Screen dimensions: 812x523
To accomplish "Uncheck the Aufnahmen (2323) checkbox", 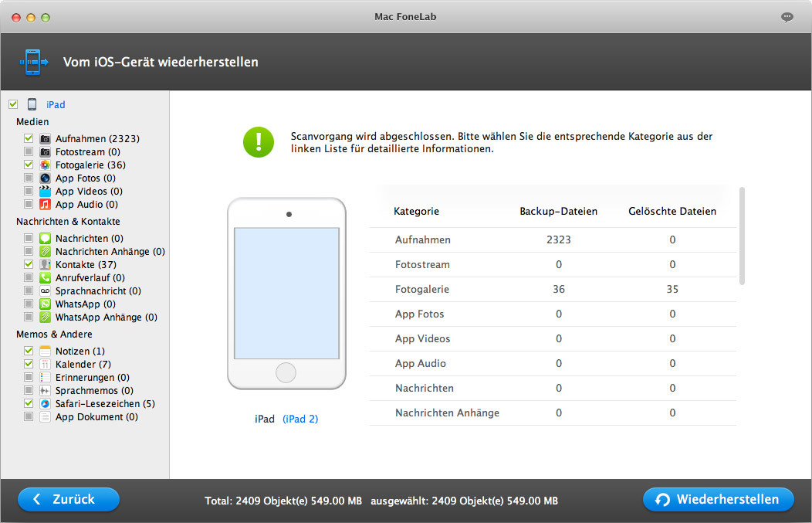I will [x=29, y=138].
